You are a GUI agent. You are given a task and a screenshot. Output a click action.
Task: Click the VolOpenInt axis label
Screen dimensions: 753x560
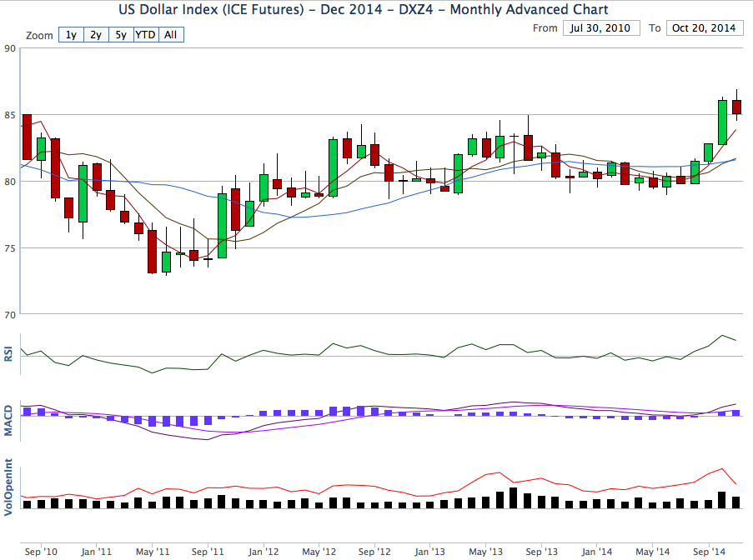click(x=9, y=487)
